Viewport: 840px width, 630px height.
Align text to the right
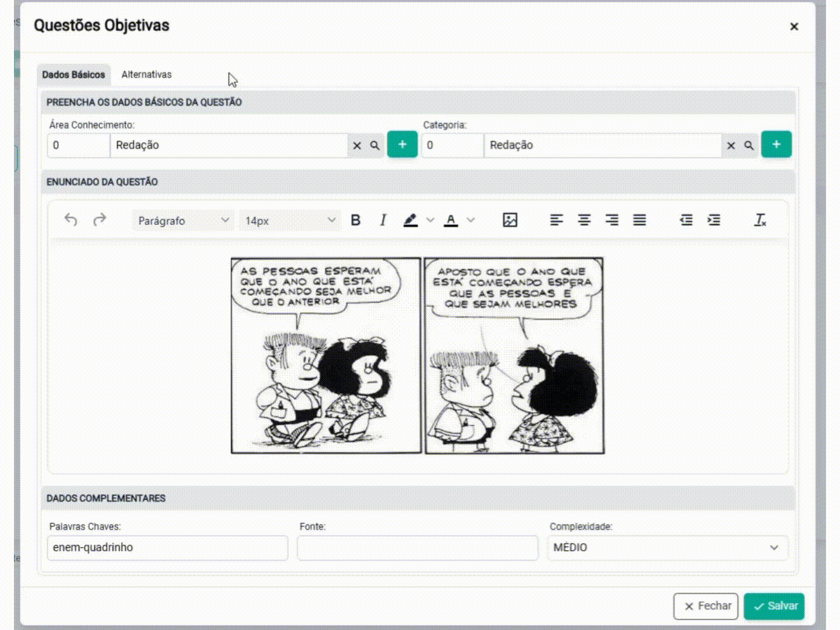tap(612, 220)
